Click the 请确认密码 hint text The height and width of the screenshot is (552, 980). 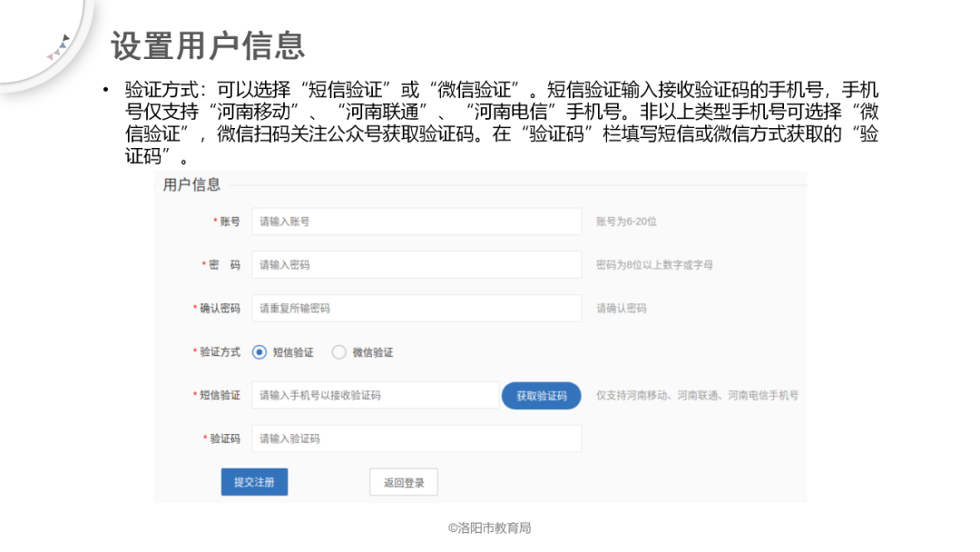point(620,308)
